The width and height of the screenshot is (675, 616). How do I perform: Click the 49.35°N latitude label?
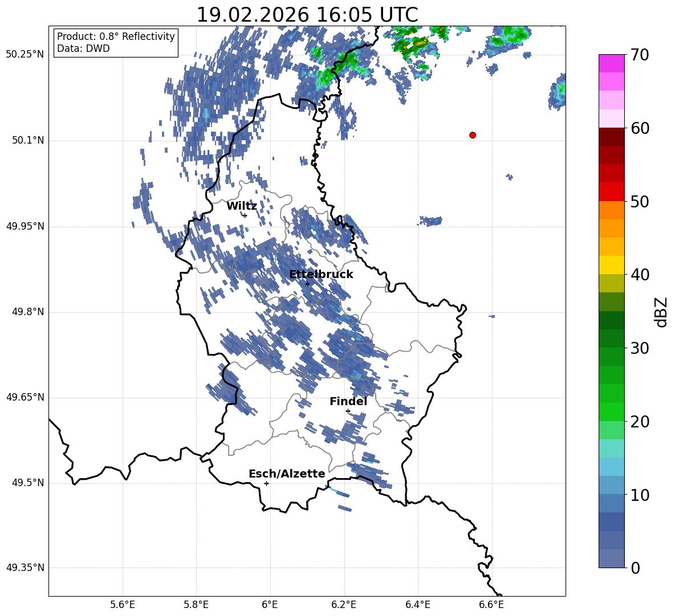[x=25, y=568]
